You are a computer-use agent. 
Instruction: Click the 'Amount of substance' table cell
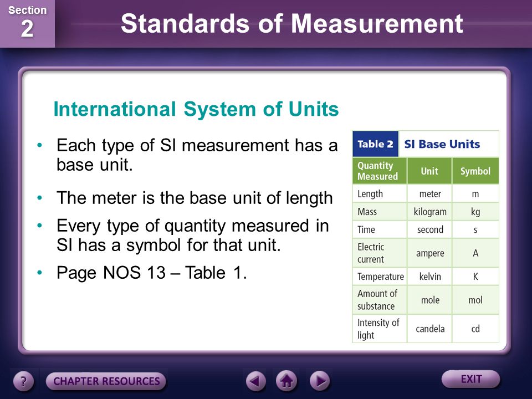[380, 300]
